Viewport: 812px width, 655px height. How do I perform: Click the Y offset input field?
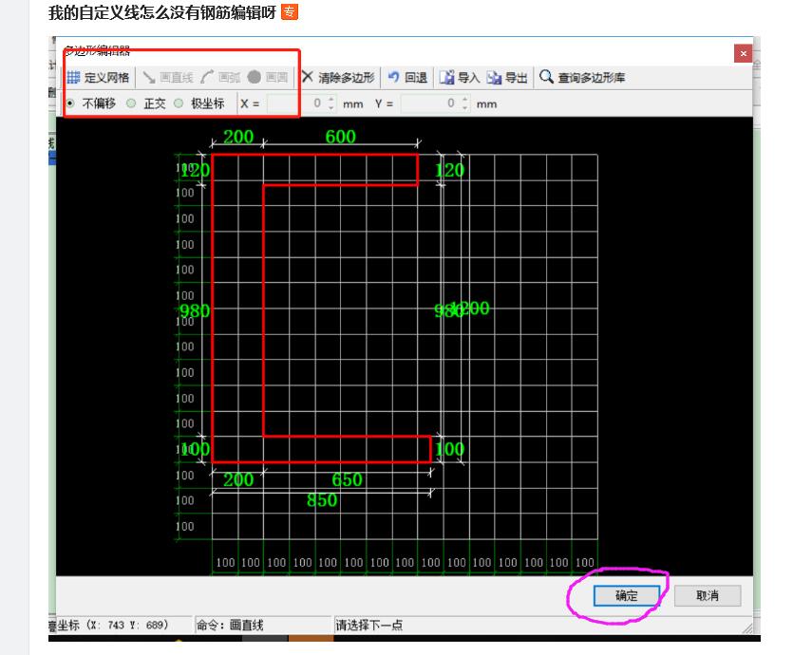point(429,103)
